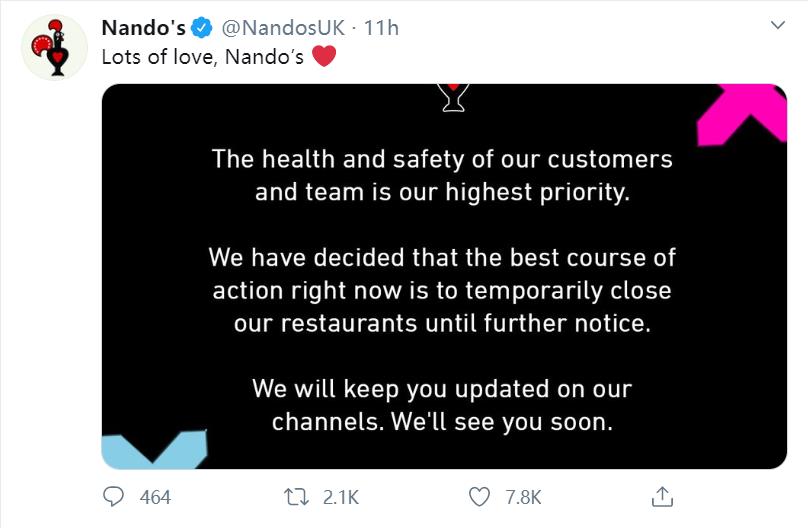Open the black announcement image
The height and width of the screenshot is (528, 808).
[444, 277]
